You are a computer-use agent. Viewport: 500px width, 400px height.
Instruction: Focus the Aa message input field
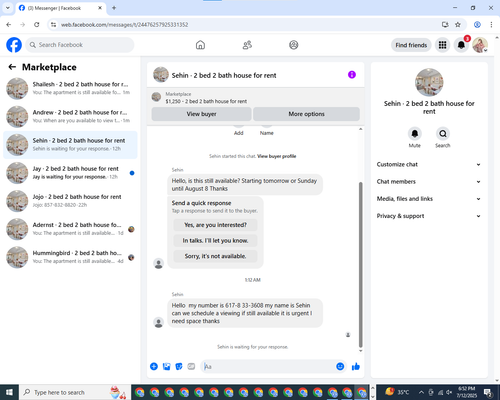pyautogui.click(x=268, y=367)
